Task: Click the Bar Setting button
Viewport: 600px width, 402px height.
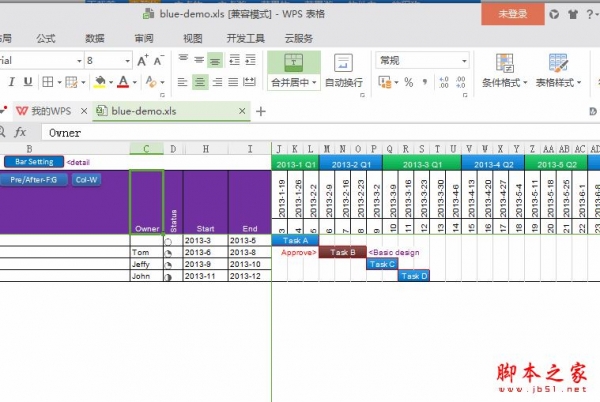Action: pyautogui.click(x=34, y=161)
